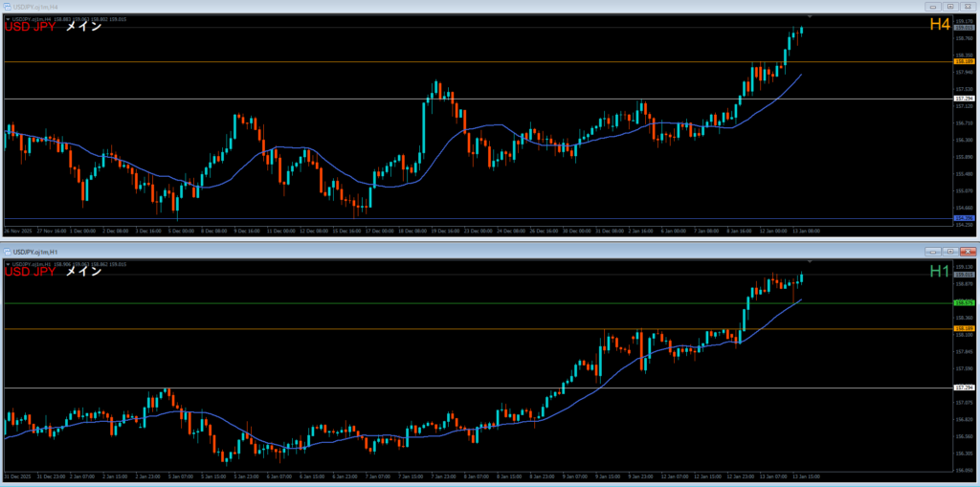Screen dimensions: 980x487
Task: Restore the USDJPY H4 chart window
Action: point(949,7)
